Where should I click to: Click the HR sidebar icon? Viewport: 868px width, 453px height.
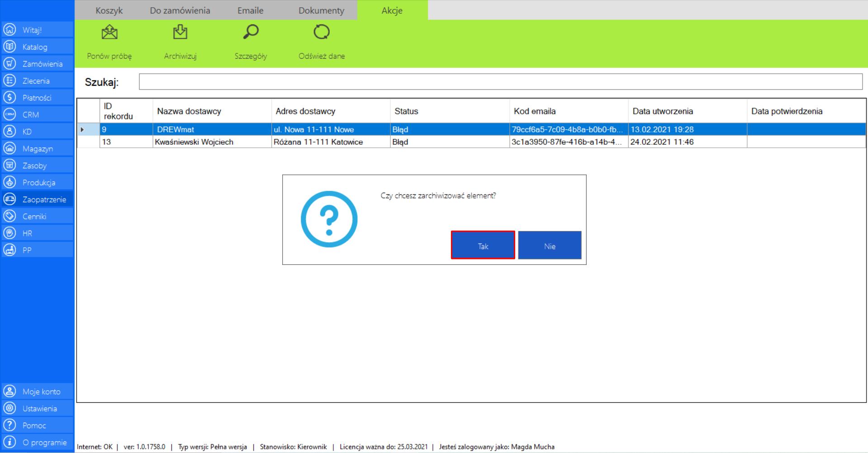[x=9, y=233]
